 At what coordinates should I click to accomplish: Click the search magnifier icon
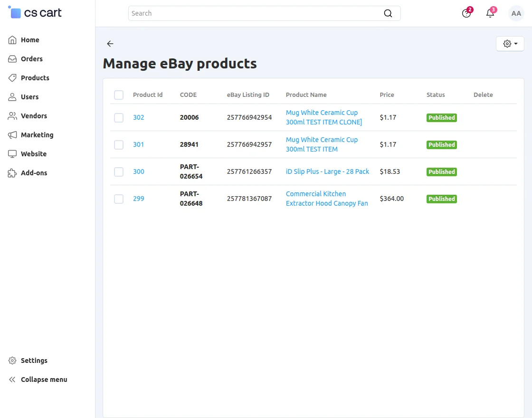coord(388,13)
